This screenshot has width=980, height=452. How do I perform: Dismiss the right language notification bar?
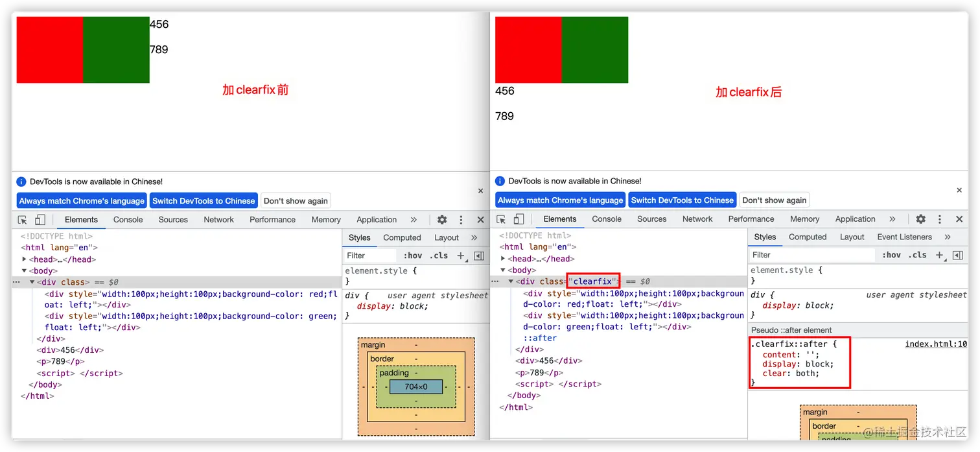(959, 190)
